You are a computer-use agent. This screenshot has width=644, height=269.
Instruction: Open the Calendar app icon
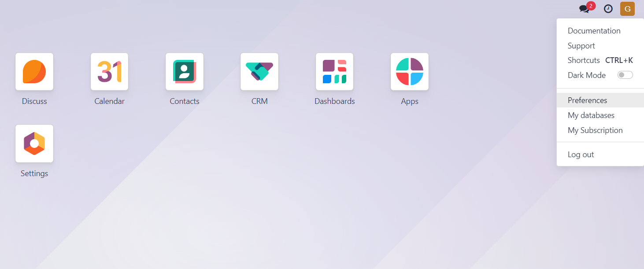[x=109, y=72]
